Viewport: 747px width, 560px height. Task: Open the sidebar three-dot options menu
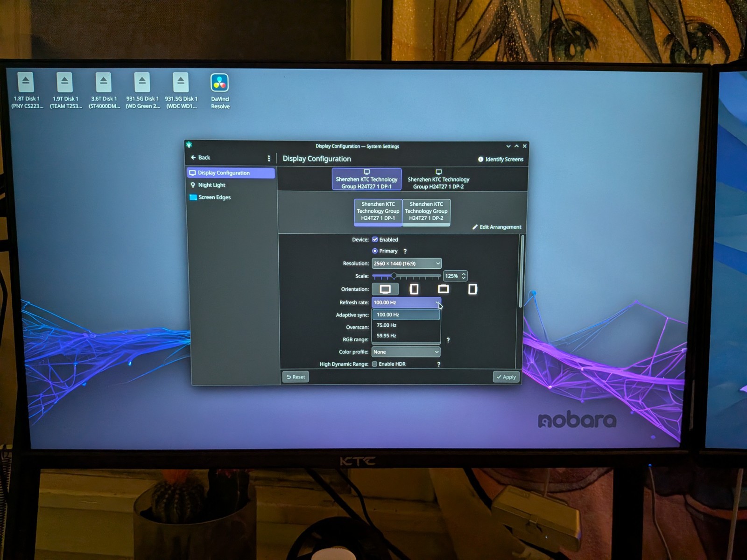(268, 158)
